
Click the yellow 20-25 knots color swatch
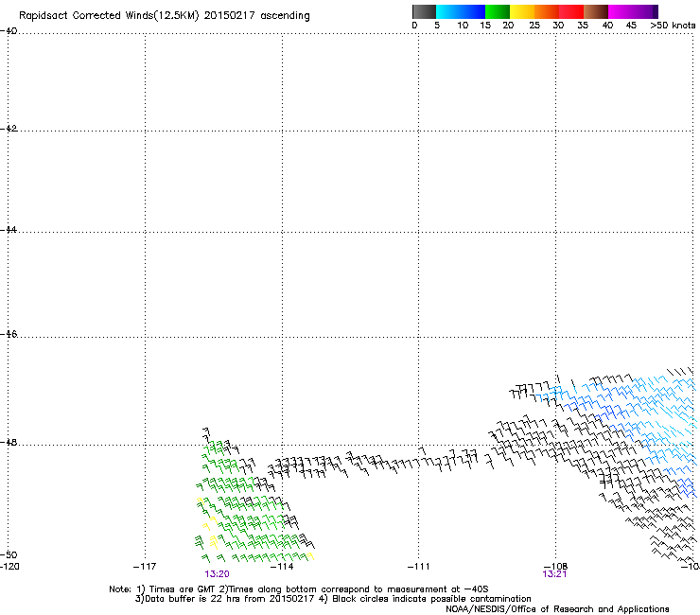522,11
